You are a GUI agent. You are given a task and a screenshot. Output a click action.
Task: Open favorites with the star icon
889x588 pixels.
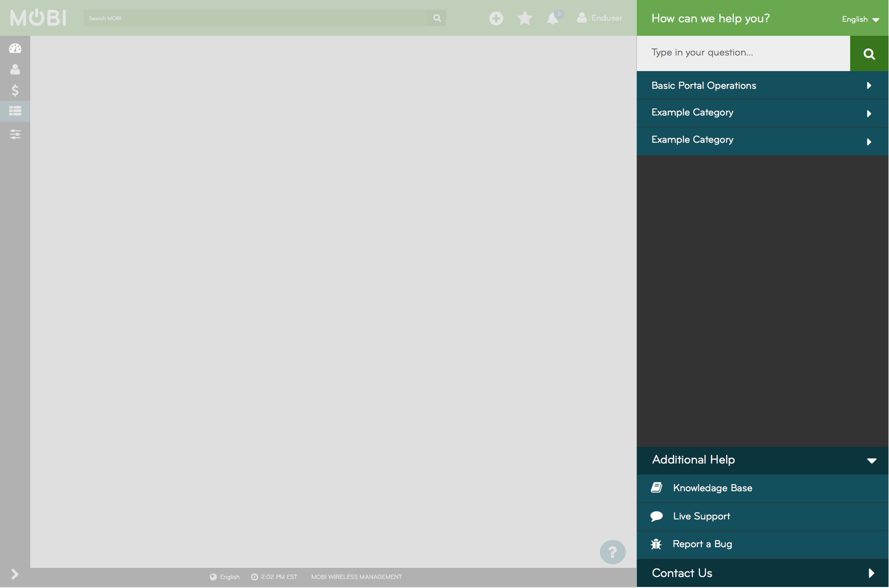525,18
